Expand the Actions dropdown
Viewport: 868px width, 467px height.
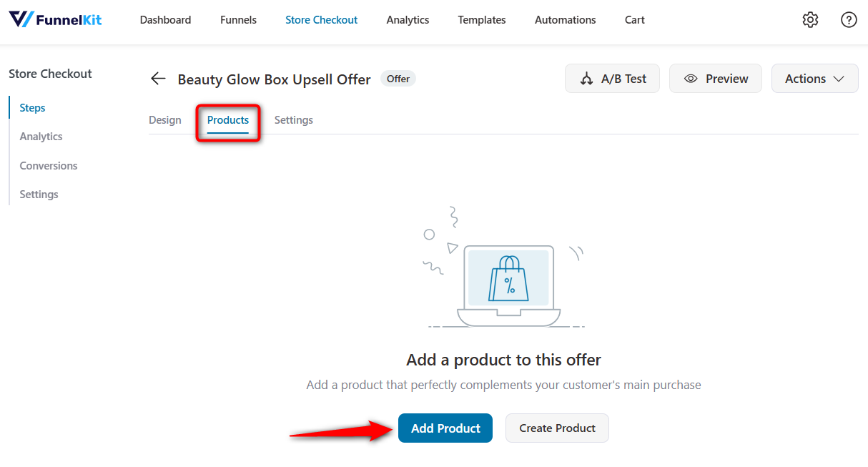click(814, 78)
